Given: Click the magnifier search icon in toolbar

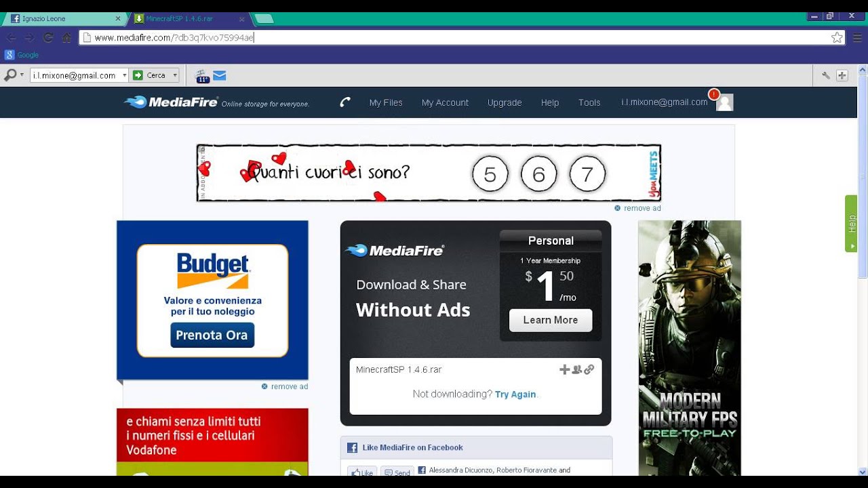Looking at the screenshot, I should point(10,75).
